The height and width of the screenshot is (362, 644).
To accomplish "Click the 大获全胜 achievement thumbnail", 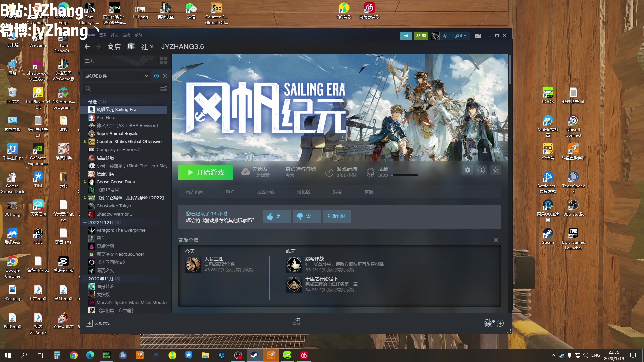I will pyautogui.click(x=193, y=265).
